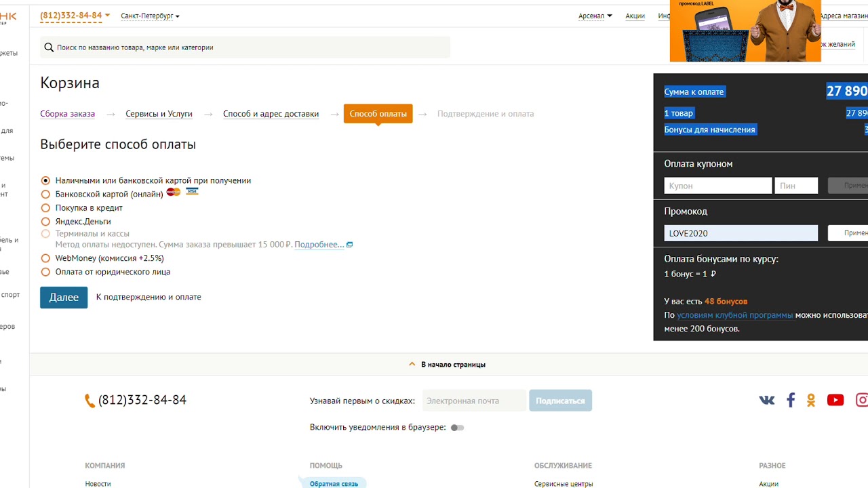Go to Сборка заказа step

(x=67, y=114)
